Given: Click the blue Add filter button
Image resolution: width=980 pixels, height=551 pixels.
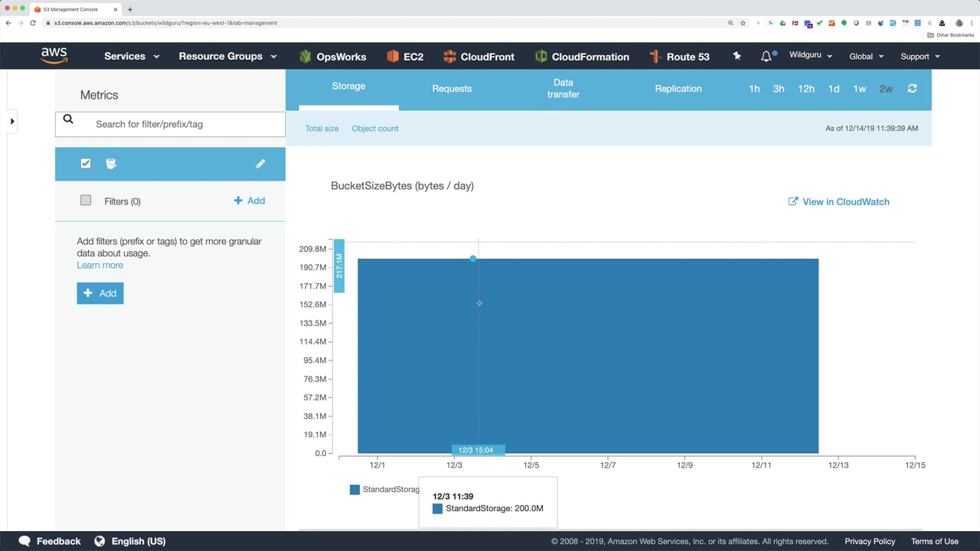Looking at the screenshot, I should [x=100, y=293].
